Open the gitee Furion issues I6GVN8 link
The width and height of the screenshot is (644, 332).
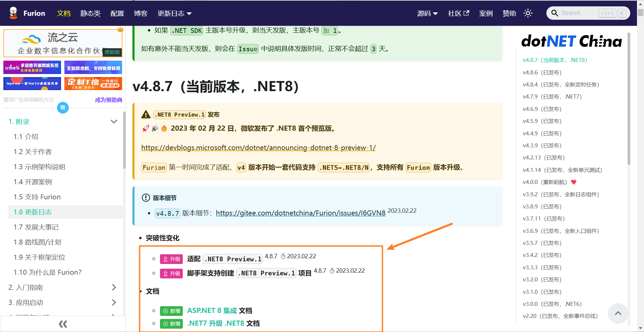[301, 213]
